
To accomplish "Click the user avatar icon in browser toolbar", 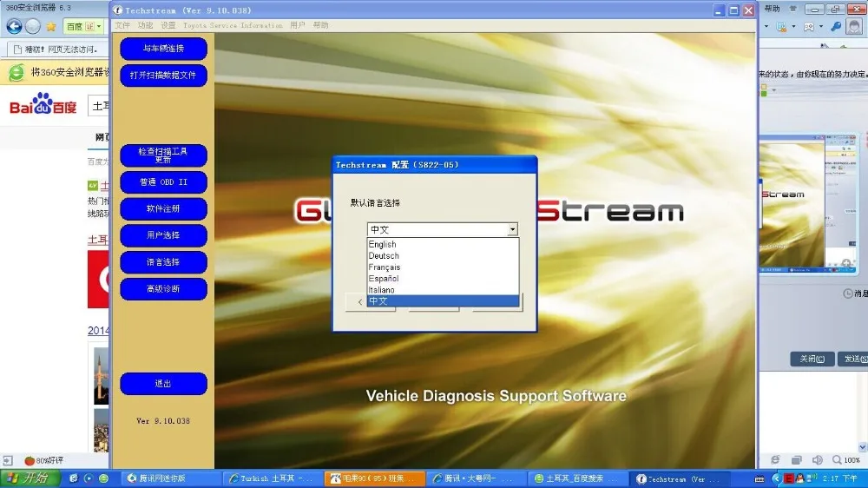I will click(855, 25).
